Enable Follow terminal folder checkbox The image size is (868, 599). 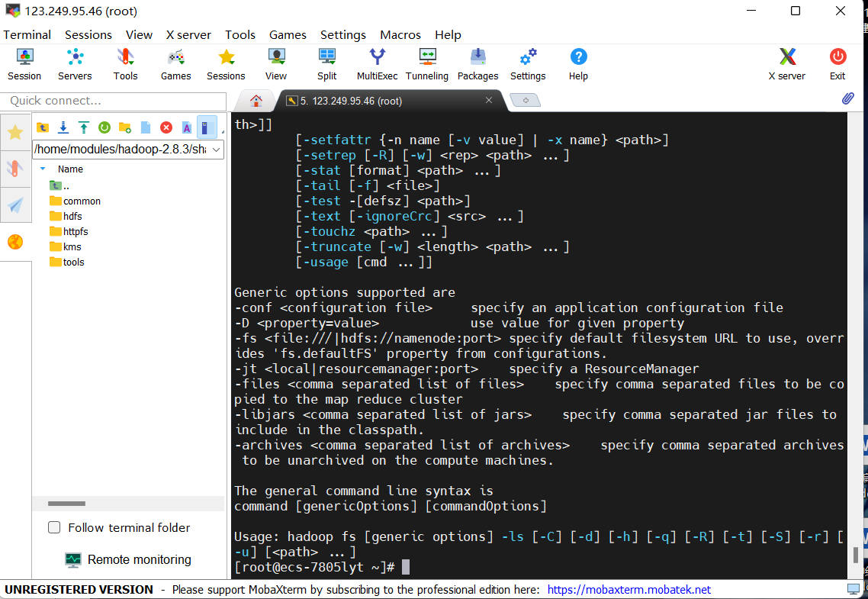[x=54, y=527]
